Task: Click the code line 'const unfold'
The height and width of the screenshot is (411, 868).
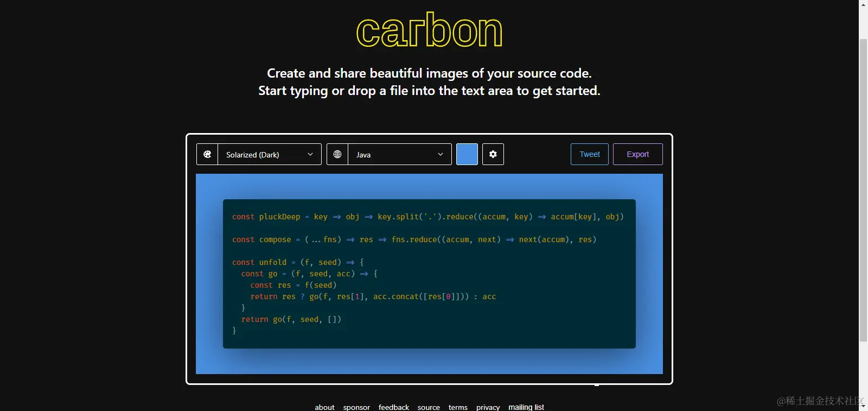Action: (298, 262)
